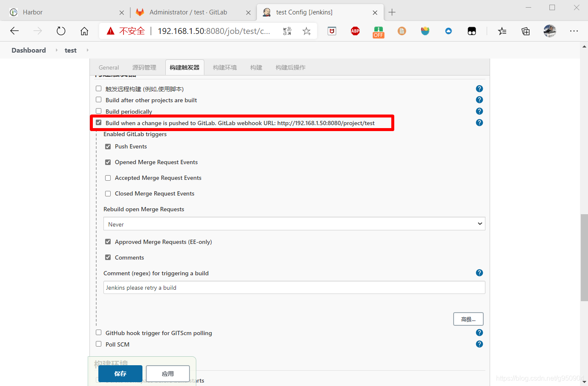Open Rebuild open Merge Requests dropdown
Screen dimensions: 588x386
[x=294, y=224]
